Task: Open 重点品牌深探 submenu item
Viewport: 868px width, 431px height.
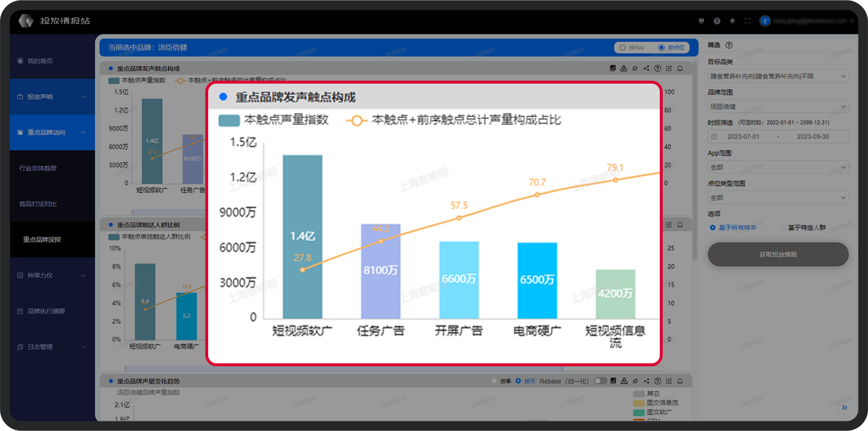Action: point(52,240)
